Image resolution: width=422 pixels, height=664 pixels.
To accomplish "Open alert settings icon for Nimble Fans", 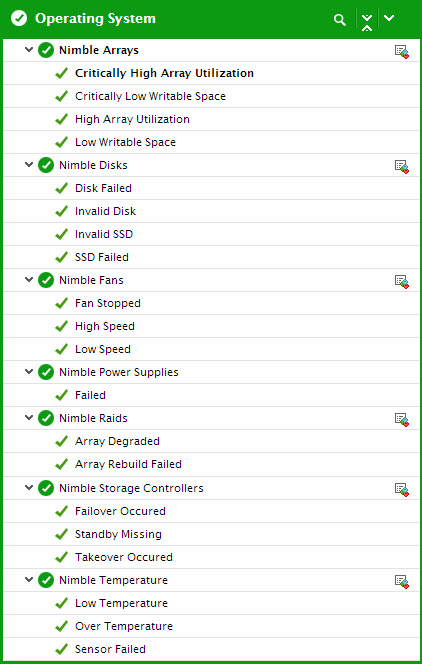I will [x=401, y=281].
